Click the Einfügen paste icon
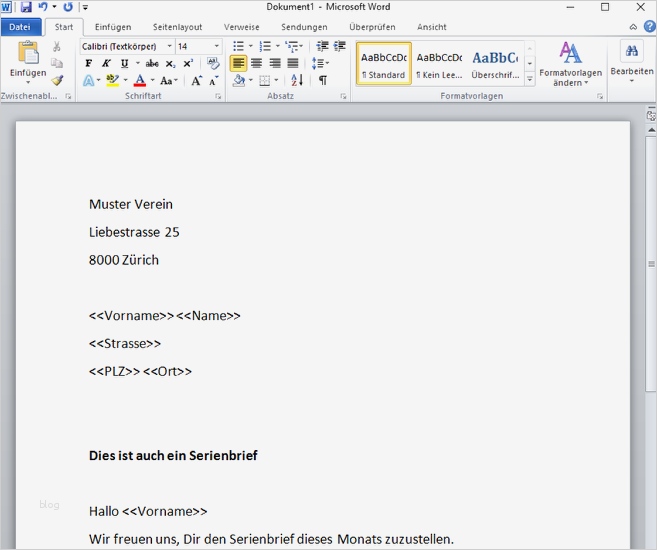The height and width of the screenshot is (550, 657). (x=28, y=52)
